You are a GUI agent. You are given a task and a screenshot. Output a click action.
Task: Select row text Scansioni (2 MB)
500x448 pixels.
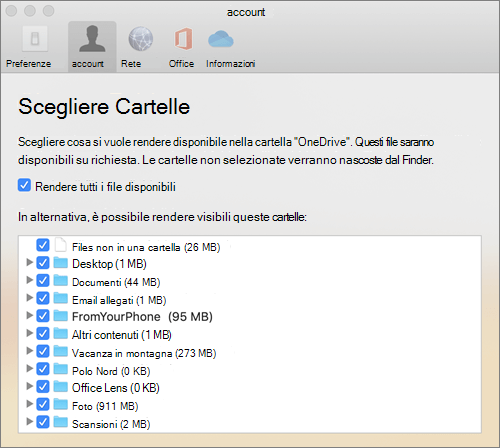pos(111,424)
